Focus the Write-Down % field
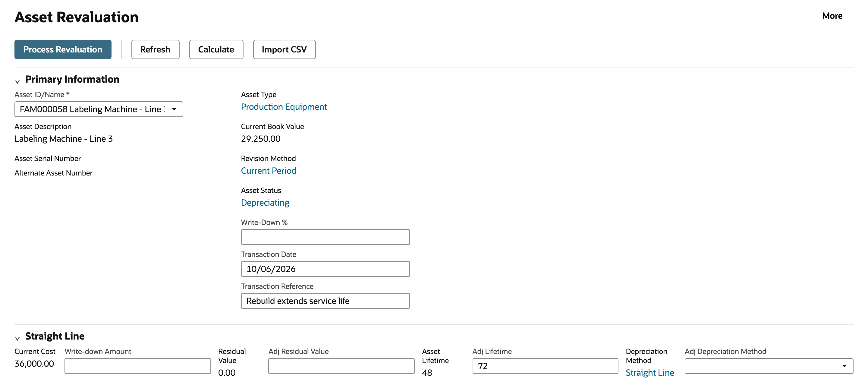The width and height of the screenshot is (868, 392). (325, 237)
